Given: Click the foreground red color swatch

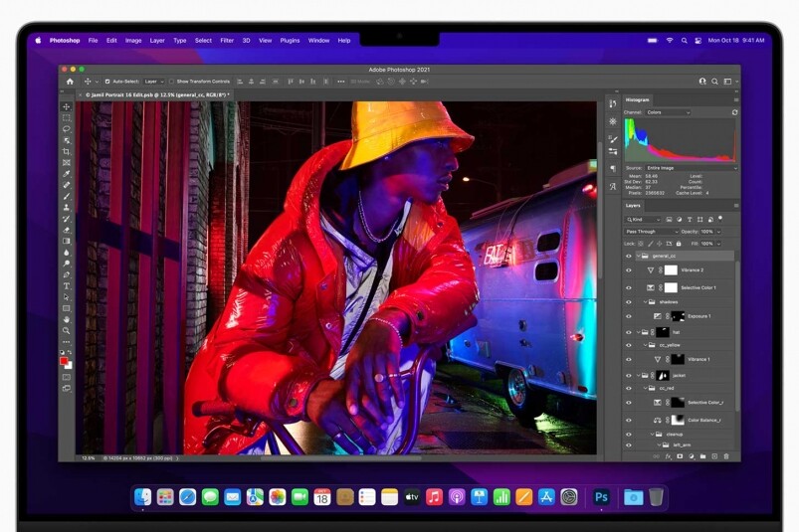Looking at the screenshot, I should 64,361.
